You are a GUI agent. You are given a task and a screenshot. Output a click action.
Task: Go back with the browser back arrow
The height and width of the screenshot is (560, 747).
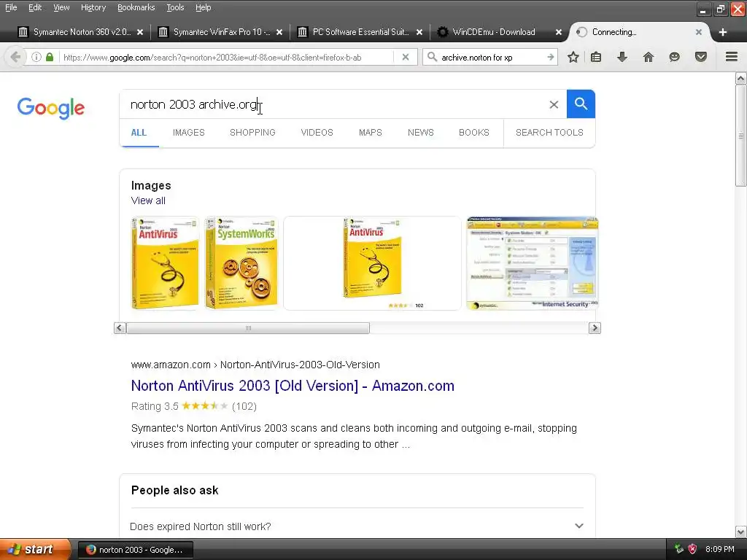pyautogui.click(x=15, y=57)
